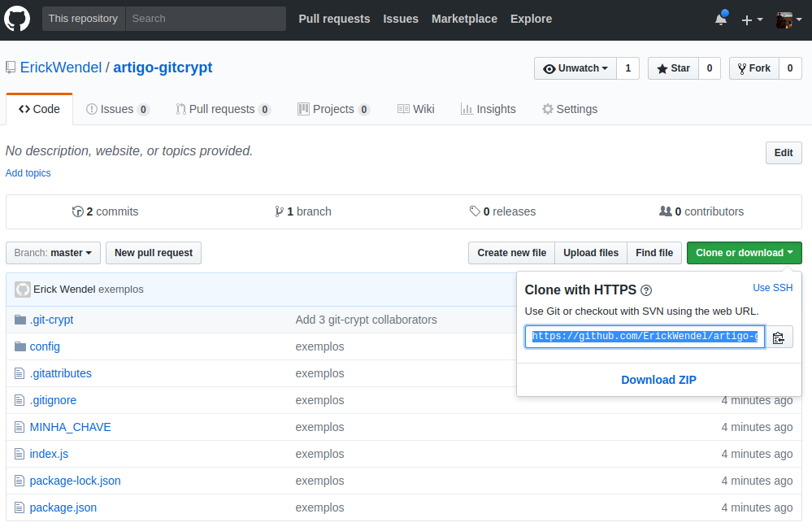Open the Clone with HTTPS help icon

pyautogui.click(x=645, y=290)
